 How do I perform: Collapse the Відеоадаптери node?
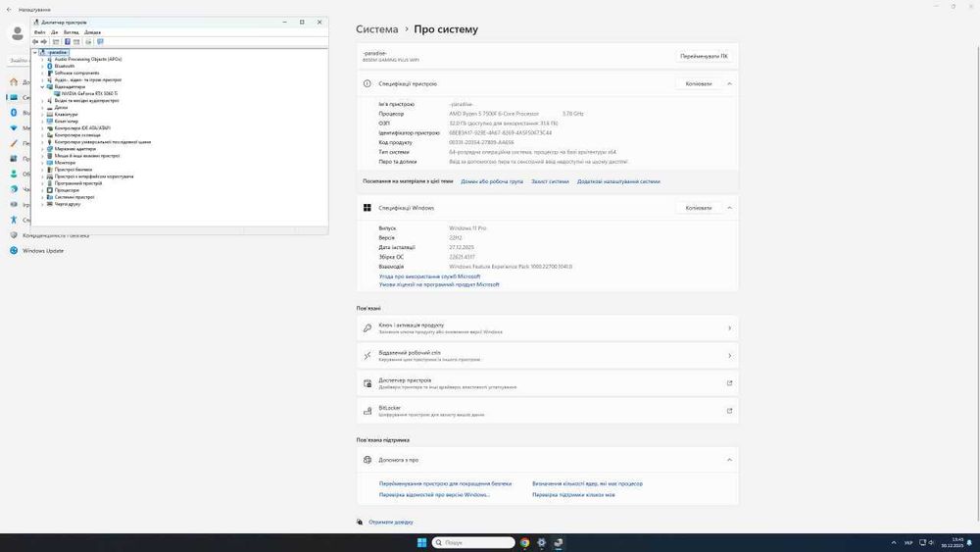tap(42, 87)
